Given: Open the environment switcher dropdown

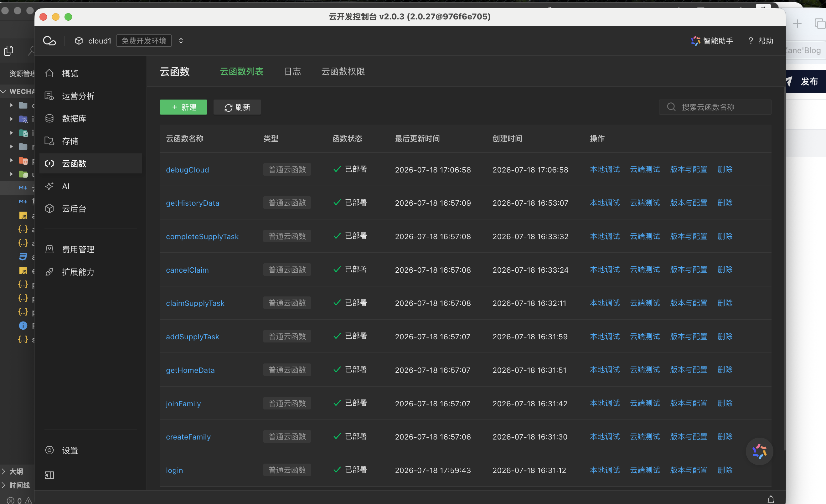Looking at the screenshot, I should click(181, 41).
